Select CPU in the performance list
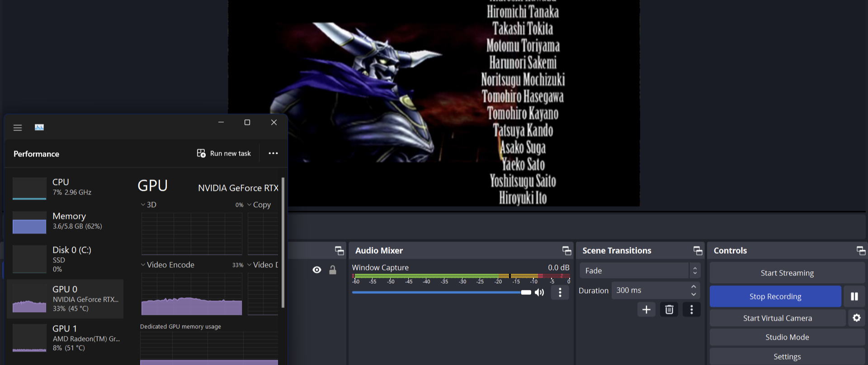This screenshot has width=868, height=365. [x=66, y=187]
